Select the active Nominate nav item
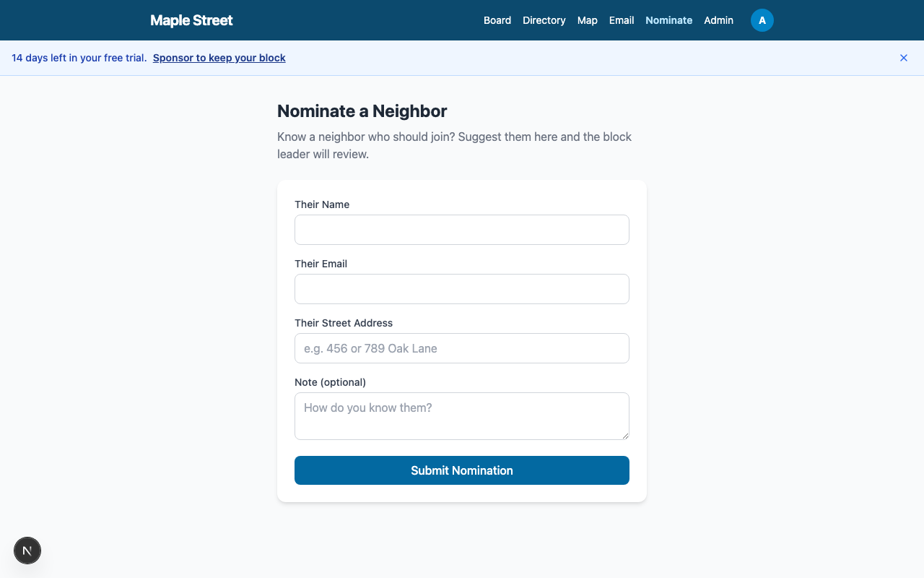The image size is (924, 578). coord(668,20)
